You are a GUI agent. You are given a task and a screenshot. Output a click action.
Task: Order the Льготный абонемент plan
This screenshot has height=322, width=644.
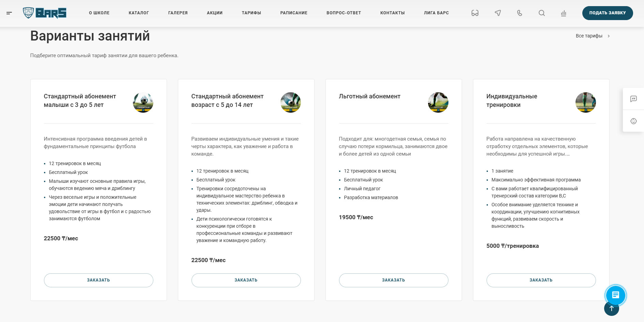pos(393,280)
